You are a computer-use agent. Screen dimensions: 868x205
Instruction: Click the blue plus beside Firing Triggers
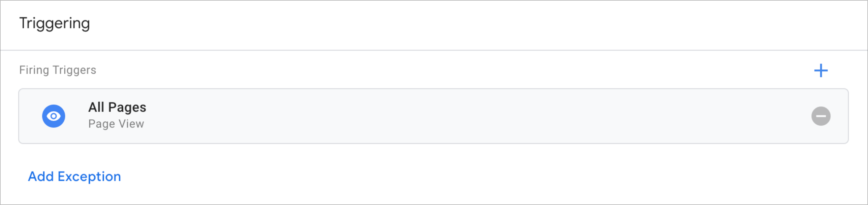coord(821,70)
